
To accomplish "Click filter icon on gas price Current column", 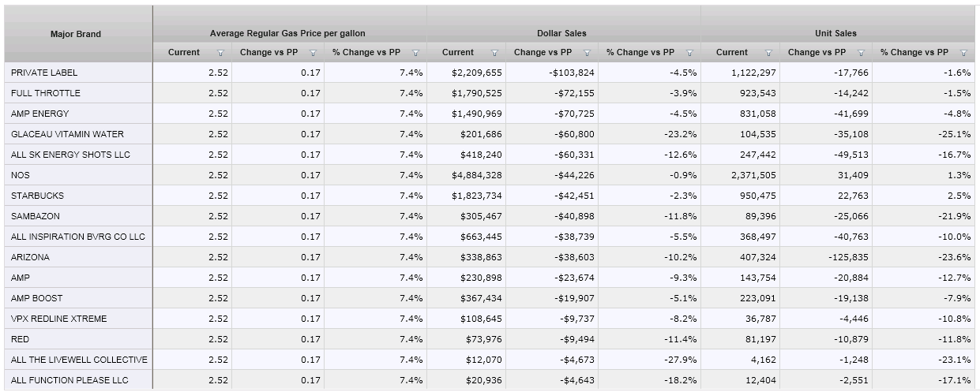I will click(220, 53).
